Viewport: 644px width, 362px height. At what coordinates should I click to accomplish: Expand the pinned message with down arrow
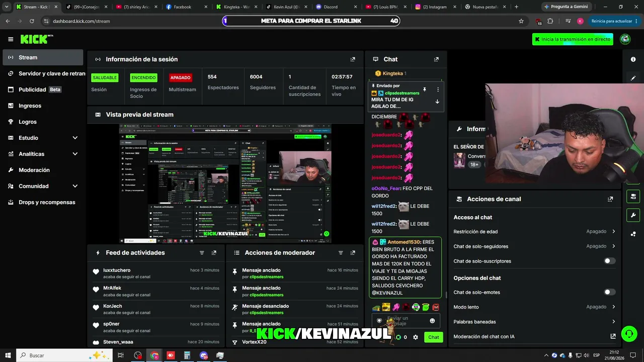tap(437, 102)
